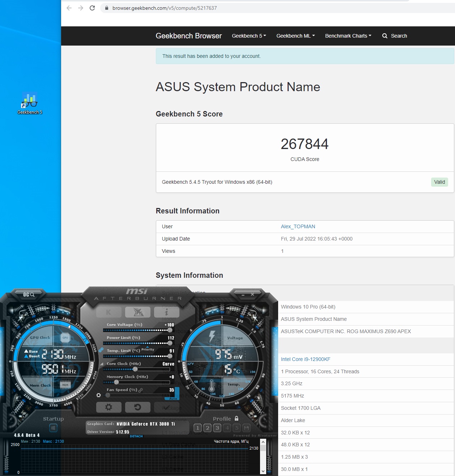Click the Core Clock slider handle
Viewport: 455px width, 476px height.
click(x=135, y=369)
